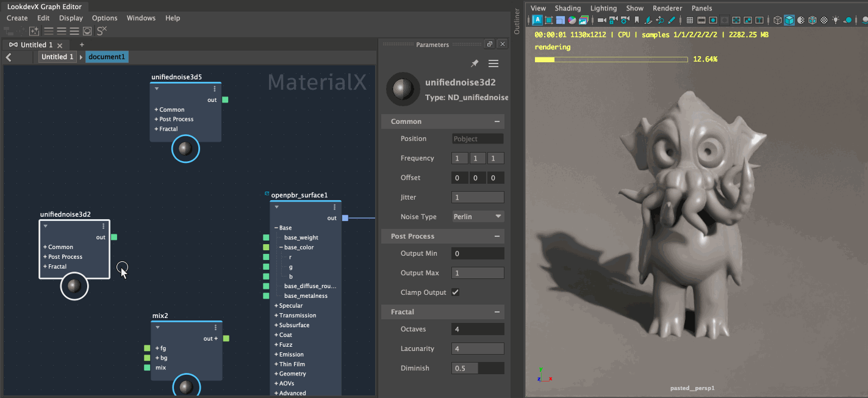
Task: Click the wireframe on shaded cube icon
Action: (812, 20)
